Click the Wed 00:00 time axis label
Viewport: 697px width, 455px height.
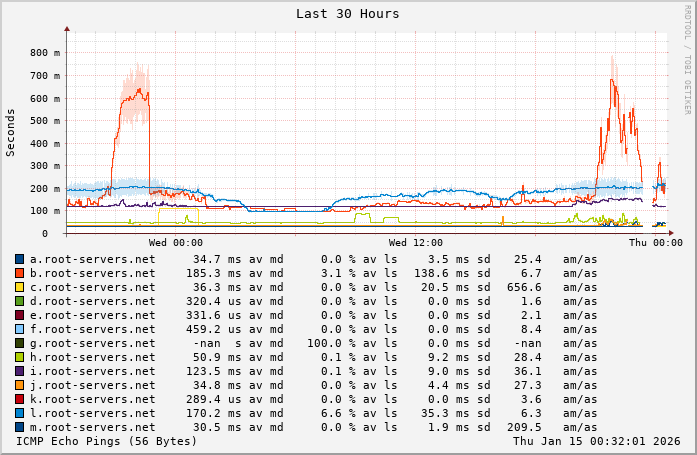pos(176,242)
